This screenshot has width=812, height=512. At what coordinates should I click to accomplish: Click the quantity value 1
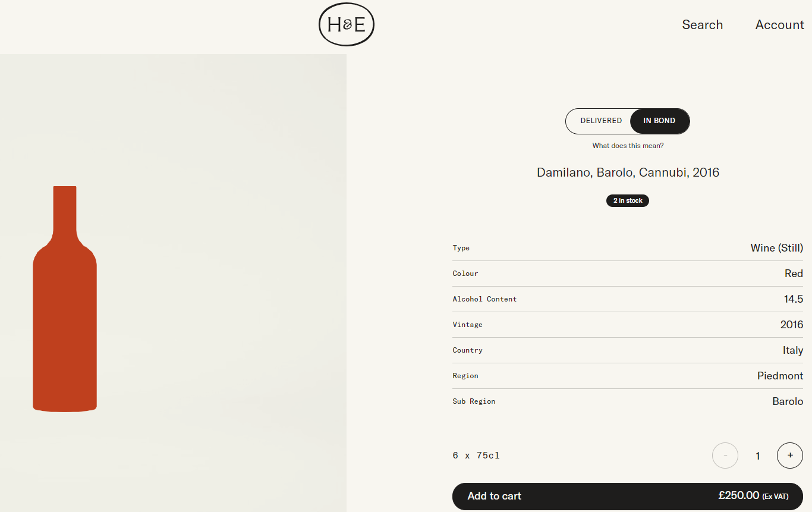(x=757, y=456)
